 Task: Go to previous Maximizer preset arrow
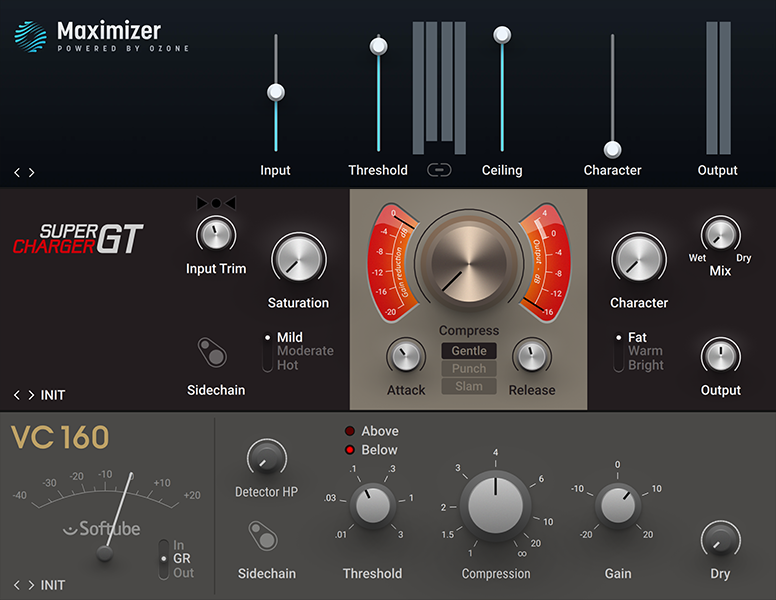(17, 172)
